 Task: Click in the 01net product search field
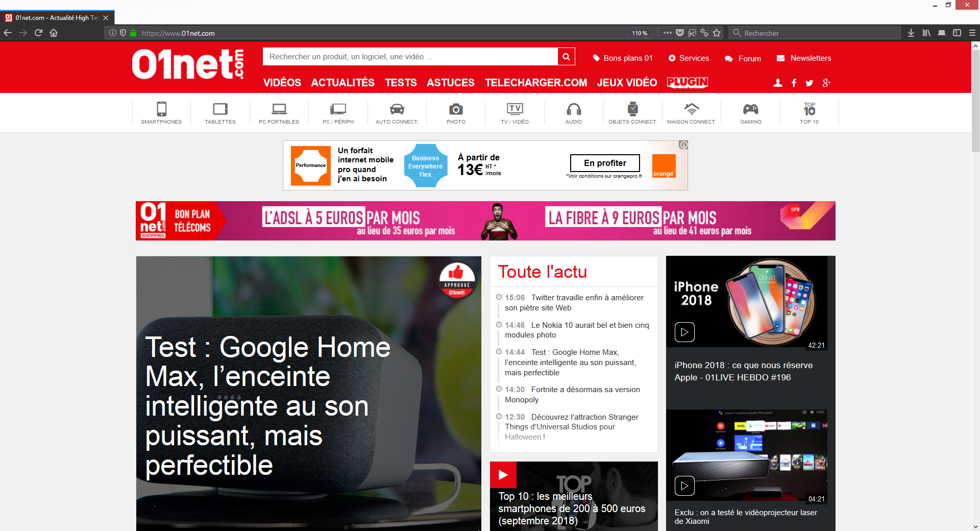[410, 57]
